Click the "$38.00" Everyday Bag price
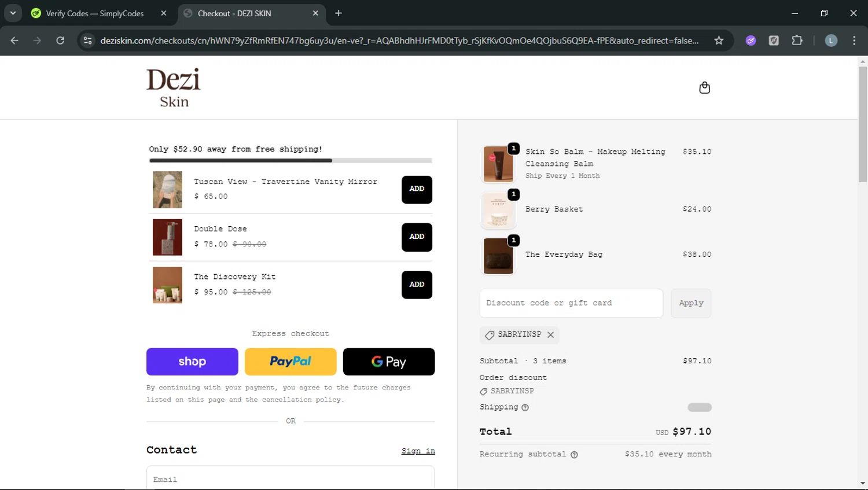The image size is (868, 490). (x=697, y=255)
